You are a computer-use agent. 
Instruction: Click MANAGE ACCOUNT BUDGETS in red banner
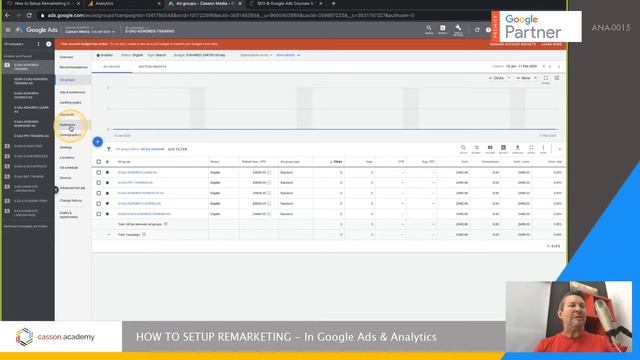[x=513, y=44]
